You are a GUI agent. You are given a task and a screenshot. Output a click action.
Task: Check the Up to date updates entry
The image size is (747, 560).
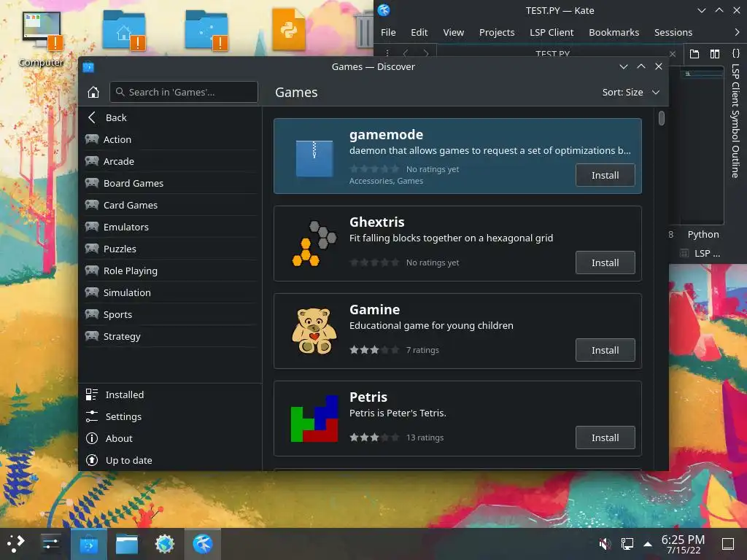pyautogui.click(x=170, y=460)
